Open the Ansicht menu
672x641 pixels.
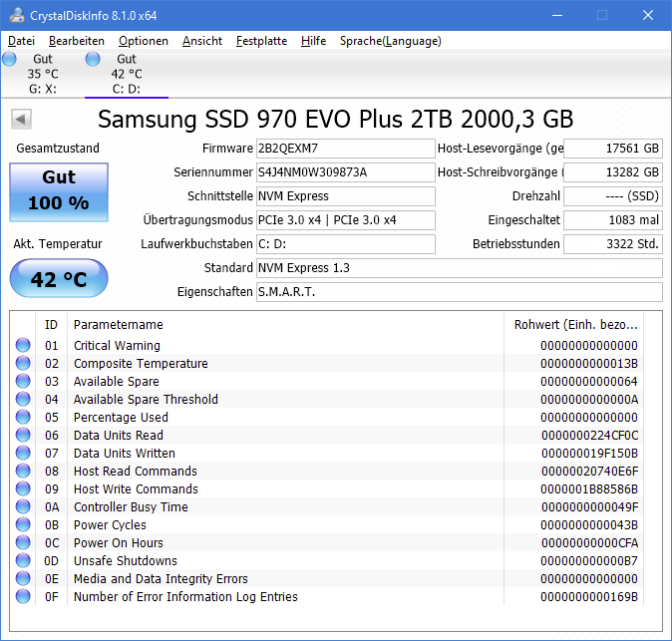click(201, 41)
